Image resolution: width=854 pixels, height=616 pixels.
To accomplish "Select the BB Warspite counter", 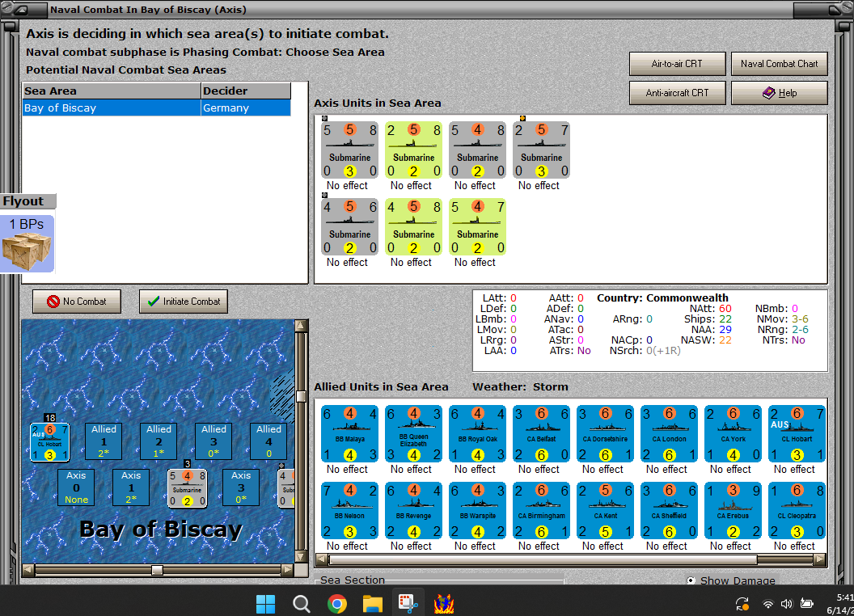I will 478,510.
